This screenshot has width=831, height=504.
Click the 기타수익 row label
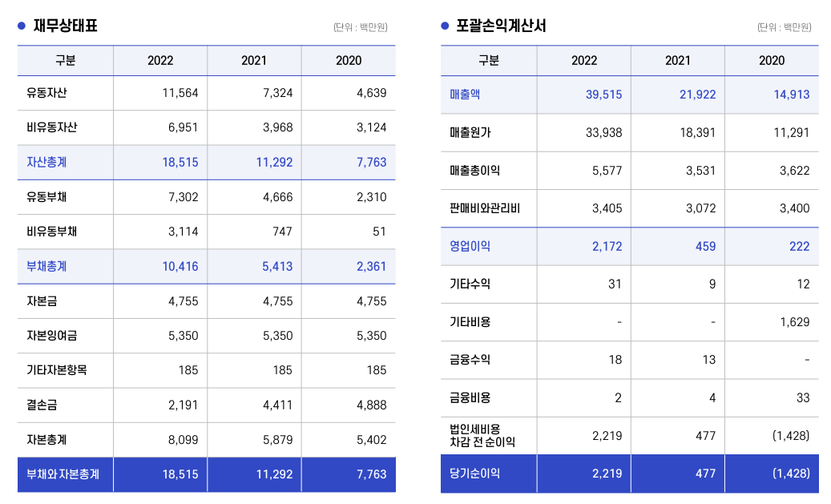(x=470, y=284)
